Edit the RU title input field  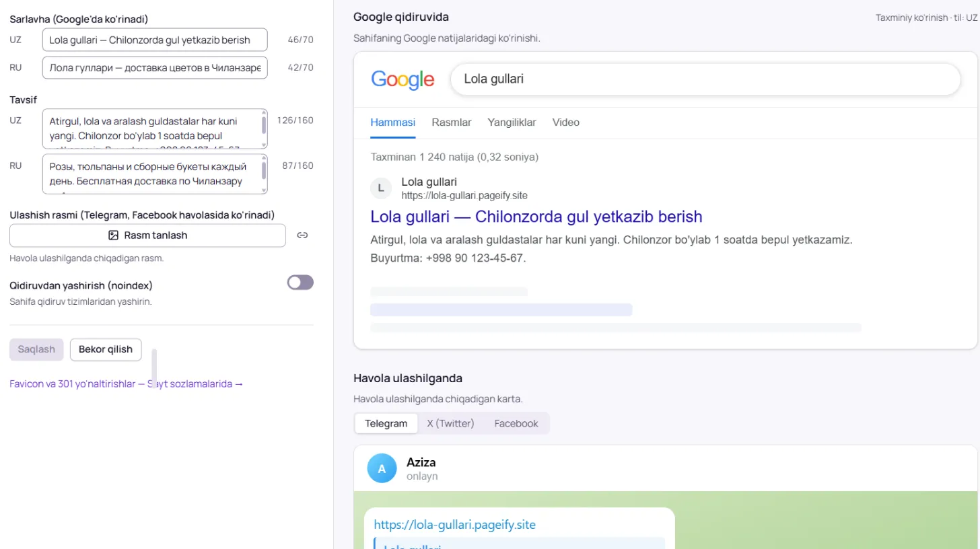(155, 68)
